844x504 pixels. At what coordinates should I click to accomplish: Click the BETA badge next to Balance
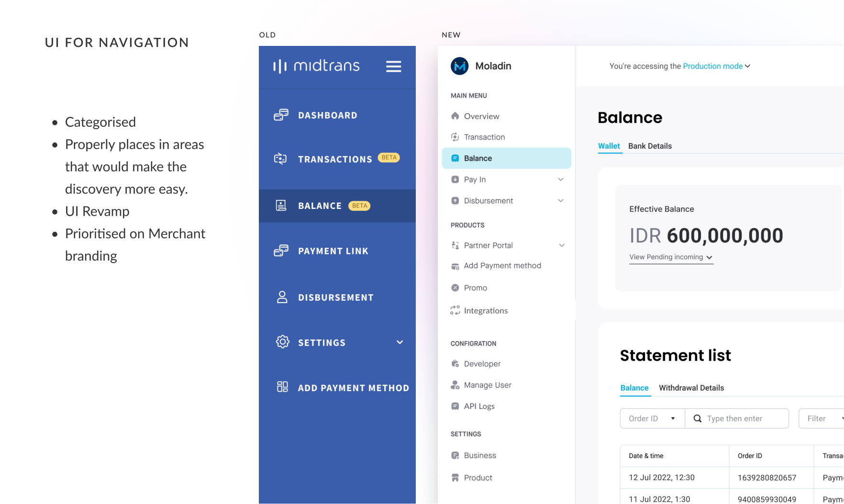point(359,206)
